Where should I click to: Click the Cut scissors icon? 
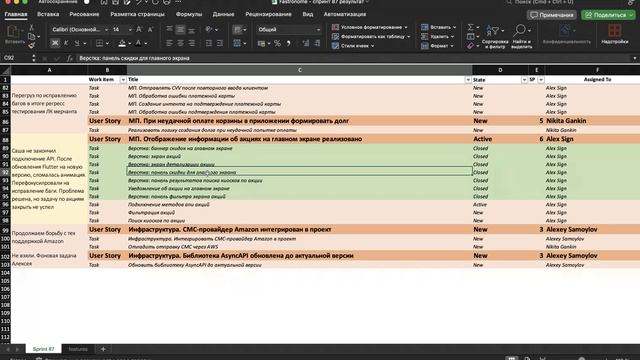coord(31,27)
